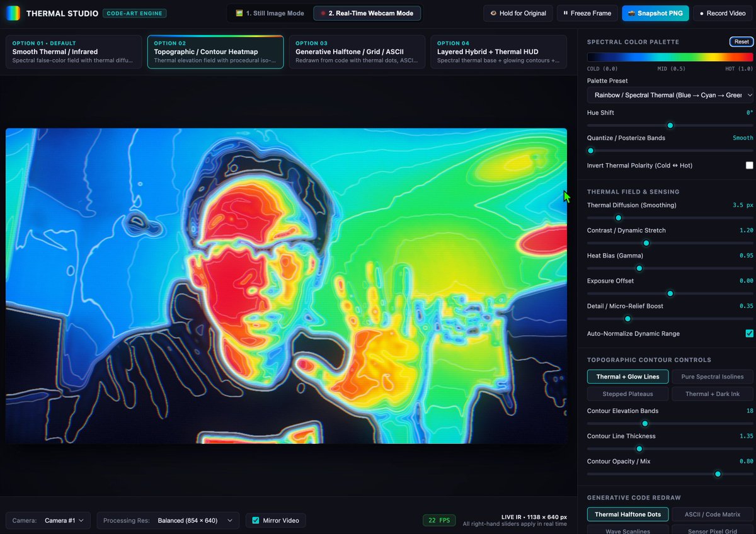
Task: Click the Exposure Offset value 0.00
Action: (x=747, y=281)
